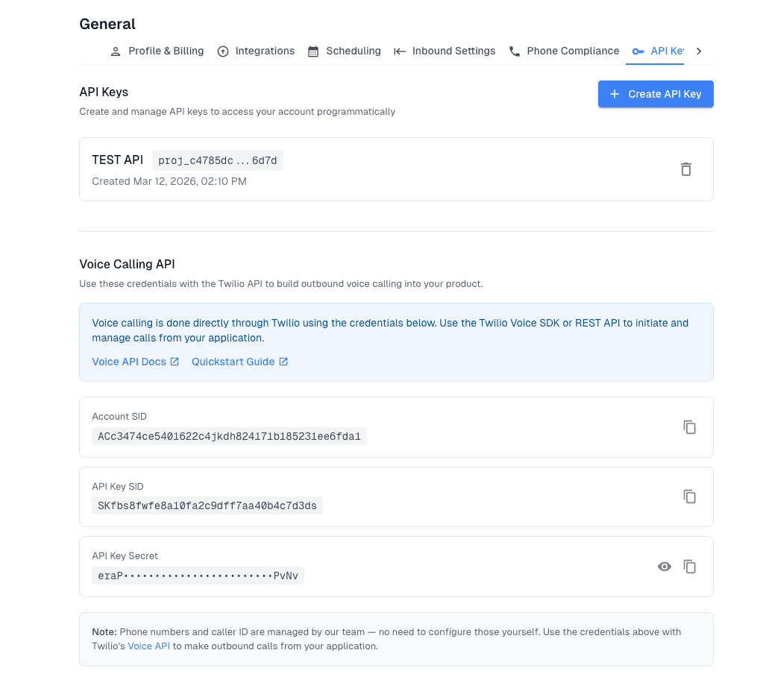The height and width of the screenshot is (700, 763).
Task: Copy the API Key SID value
Action: click(689, 496)
